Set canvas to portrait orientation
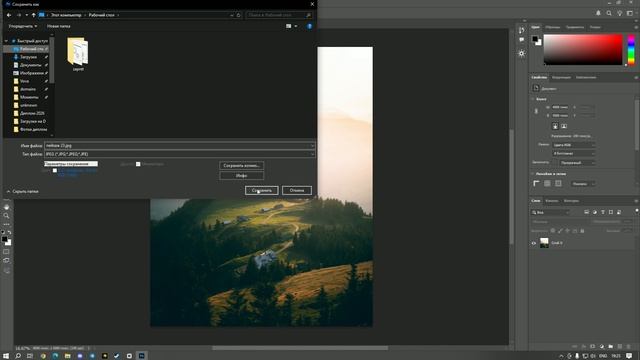The height and width of the screenshot is (360, 640). (555, 127)
